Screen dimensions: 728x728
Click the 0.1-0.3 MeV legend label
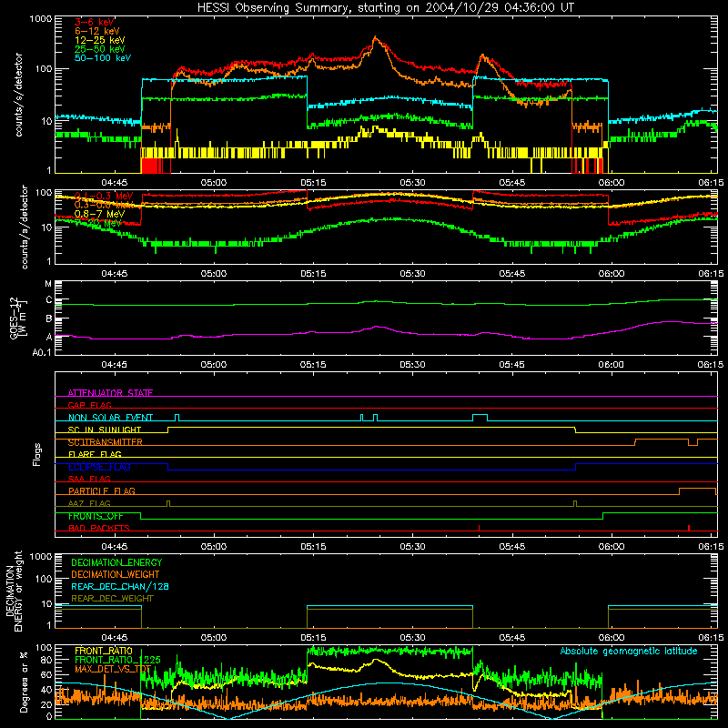click(104, 196)
